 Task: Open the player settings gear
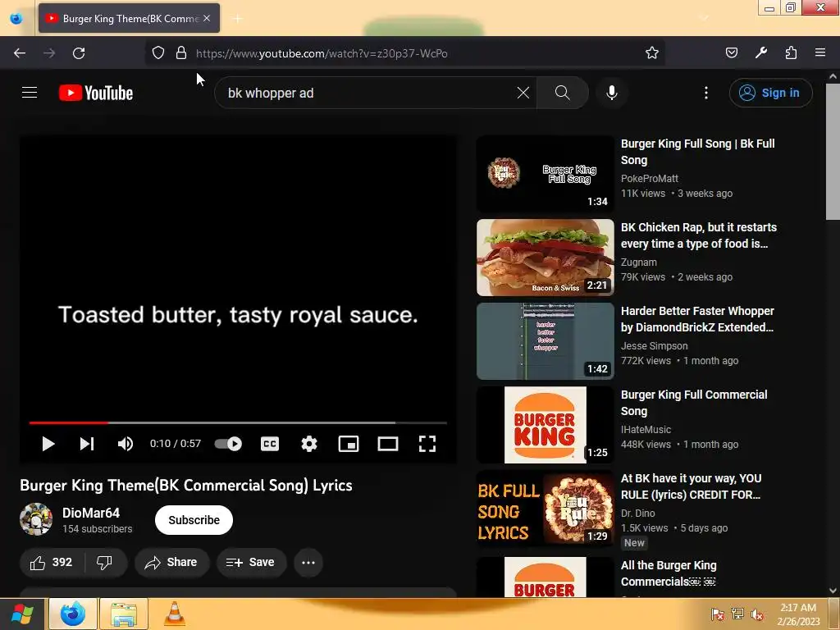309,444
